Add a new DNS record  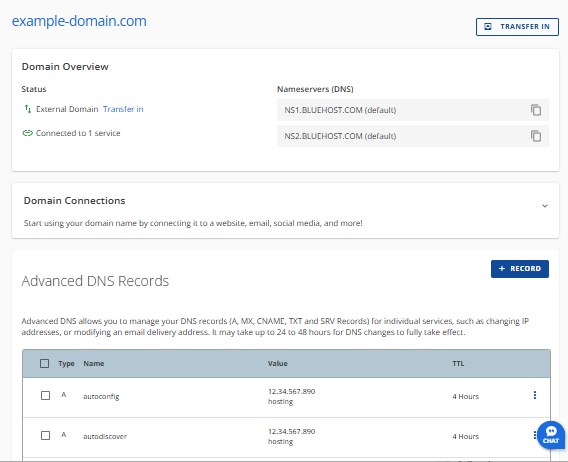click(x=520, y=269)
